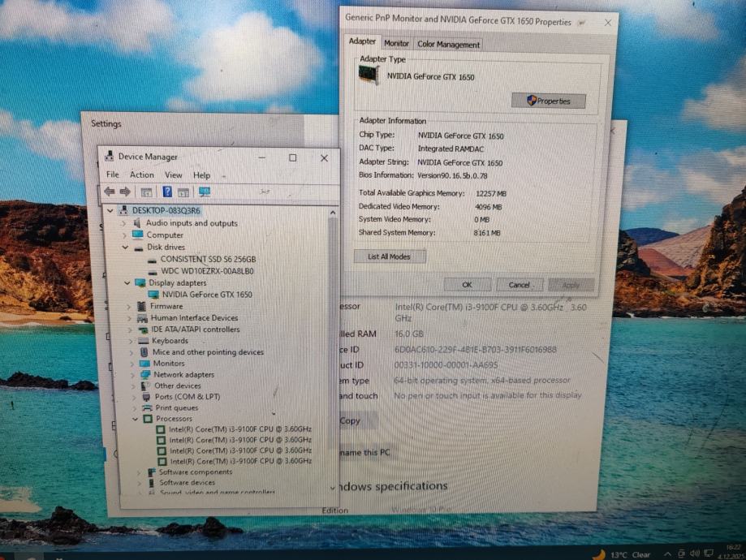Click Rename this PC button in Settings
The image size is (746, 560).
coord(365,453)
